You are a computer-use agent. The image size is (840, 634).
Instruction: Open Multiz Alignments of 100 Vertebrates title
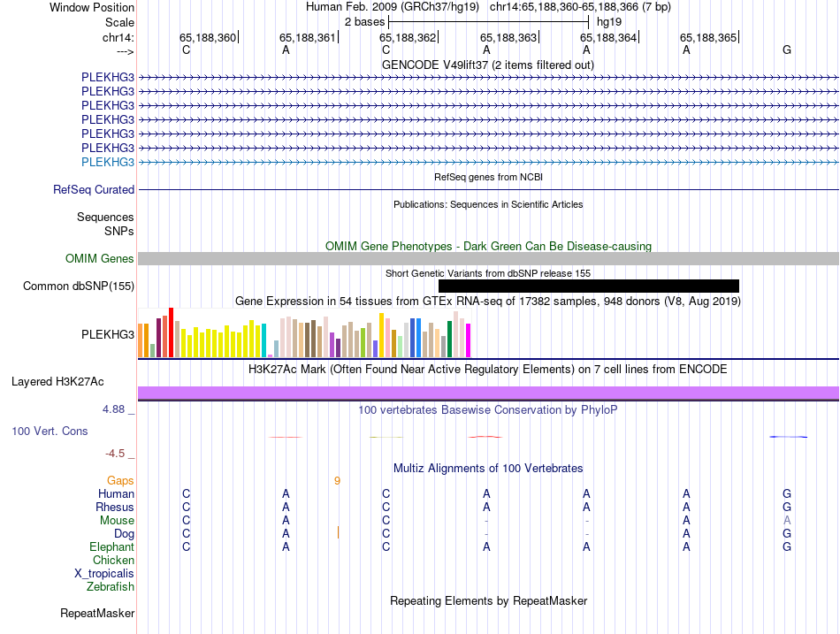[x=488, y=469]
